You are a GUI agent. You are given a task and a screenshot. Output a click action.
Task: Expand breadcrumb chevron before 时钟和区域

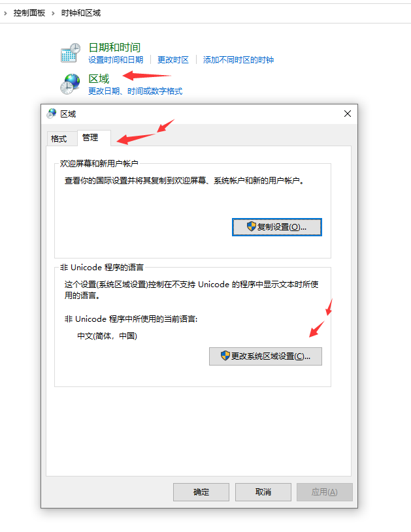[53, 13]
